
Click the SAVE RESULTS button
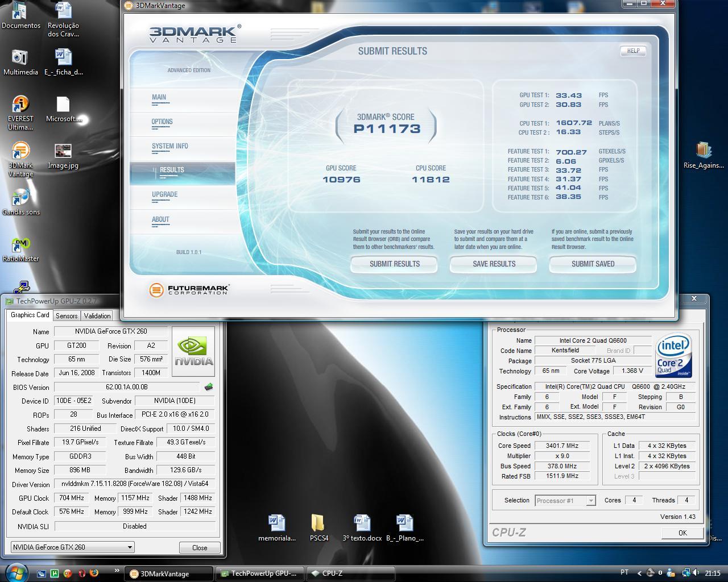[x=494, y=264]
